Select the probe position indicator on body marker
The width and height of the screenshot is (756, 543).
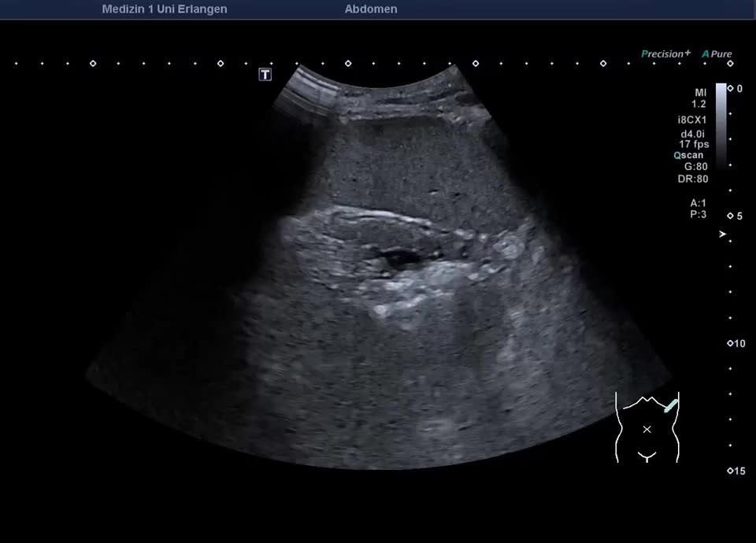pos(670,407)
